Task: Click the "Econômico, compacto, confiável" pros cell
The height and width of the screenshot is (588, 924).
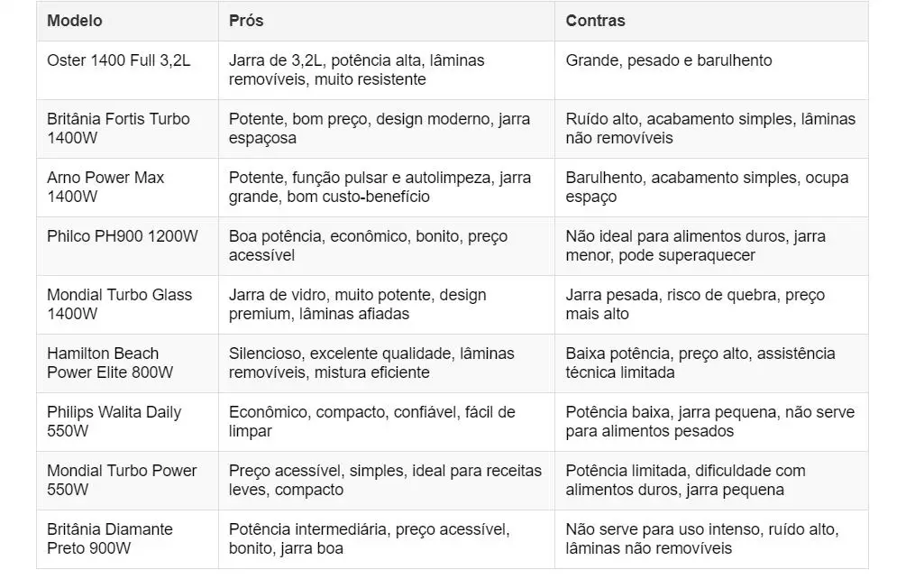Action: [371, 421]
